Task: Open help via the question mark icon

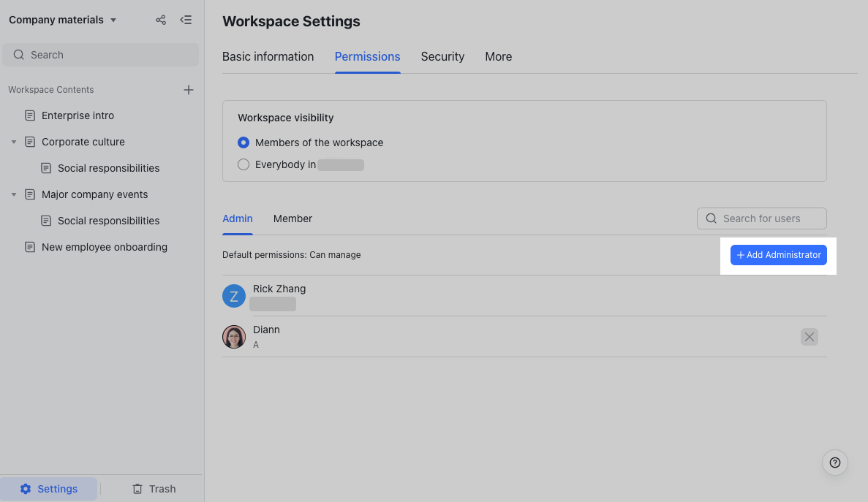Action: coord(834,462)
